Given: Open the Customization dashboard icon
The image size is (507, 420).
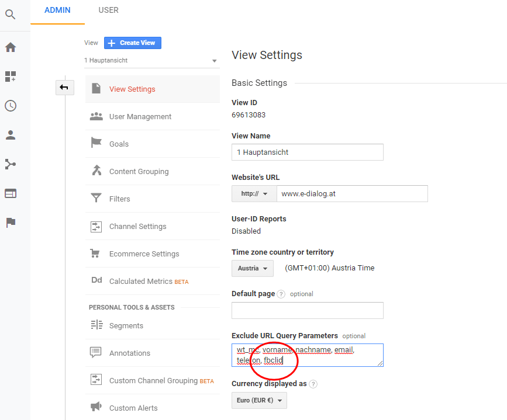Looking at the screenshot, I should 11,77.
